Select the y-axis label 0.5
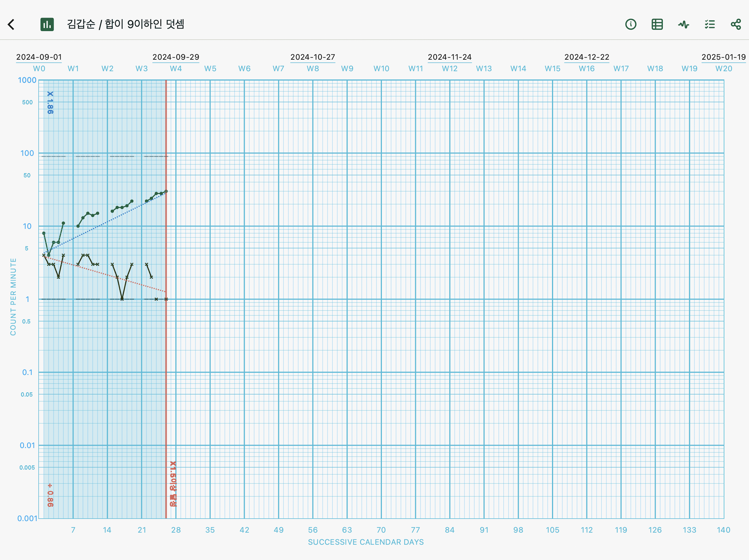 tap(26, 321)
